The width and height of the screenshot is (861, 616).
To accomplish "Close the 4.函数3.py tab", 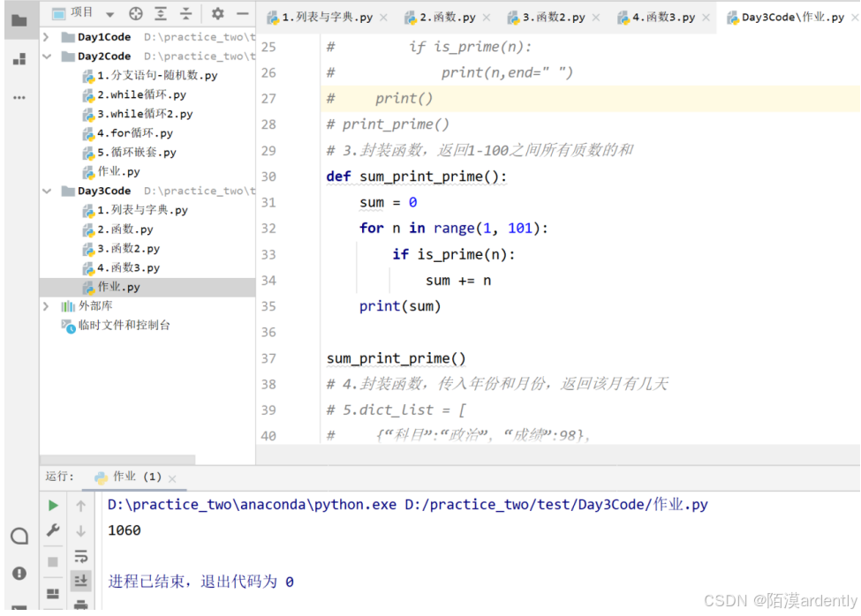I will pos(706,19).
